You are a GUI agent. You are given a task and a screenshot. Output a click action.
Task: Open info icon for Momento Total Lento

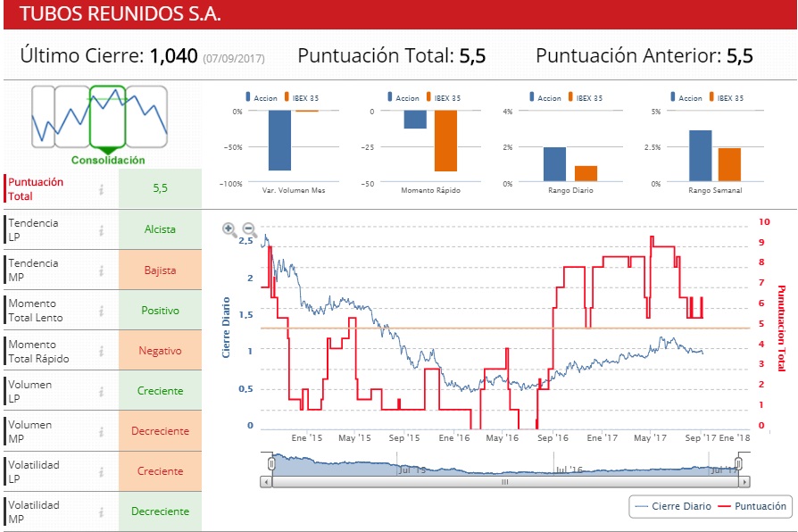point(101,311)
